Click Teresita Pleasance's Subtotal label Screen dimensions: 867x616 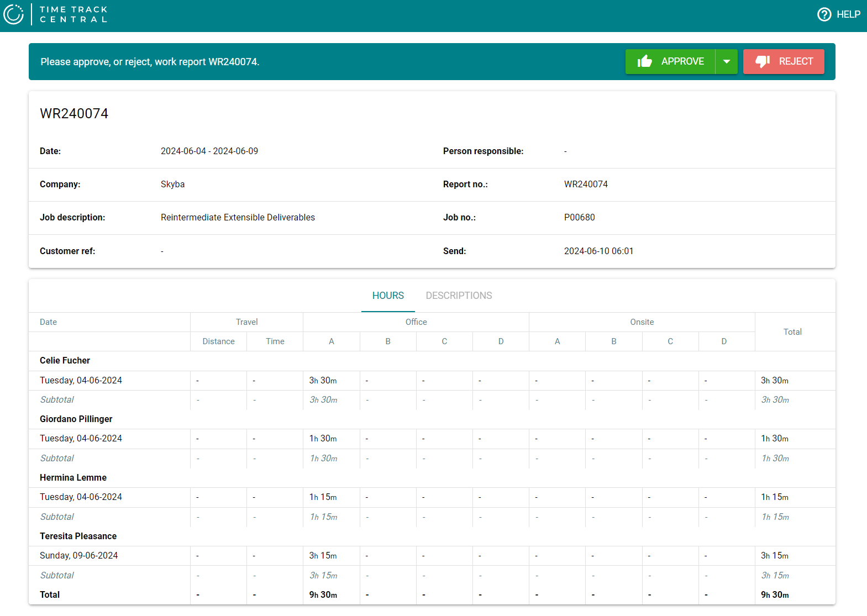coord(57,576)
